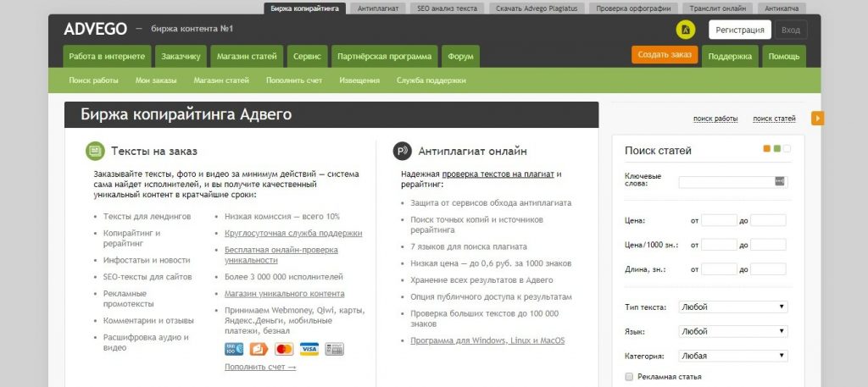Focus the 'Цена' to field

coord(768,220)
